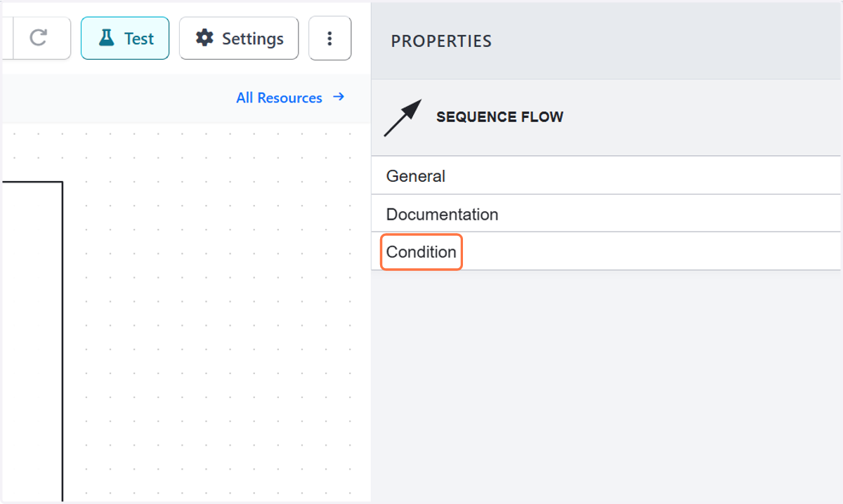Click the Sequence Flow arrow icon
The height and width of the screenshot is (504, 843).
[403, 117]
